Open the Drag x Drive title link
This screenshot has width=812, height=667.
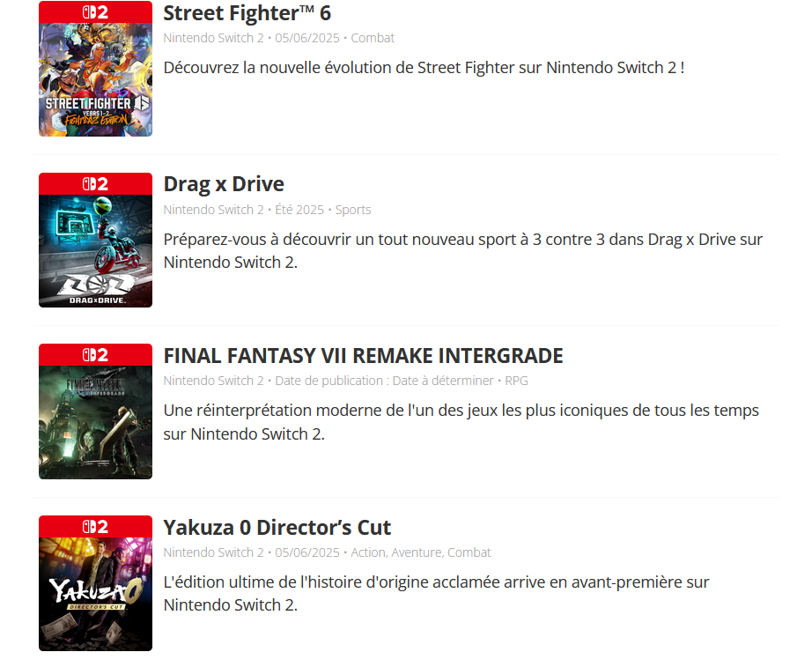tap(224, 184)
